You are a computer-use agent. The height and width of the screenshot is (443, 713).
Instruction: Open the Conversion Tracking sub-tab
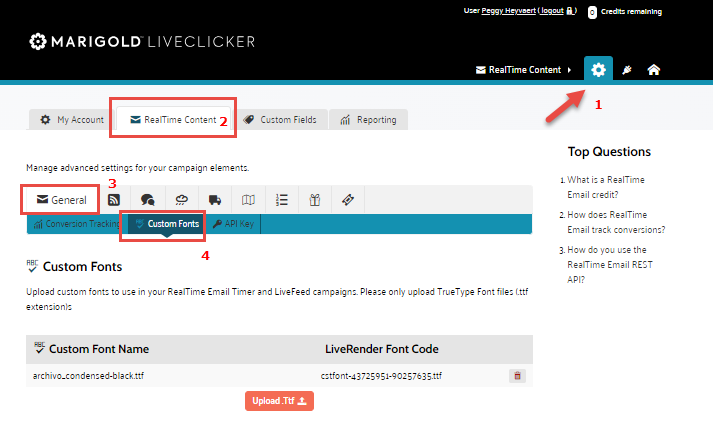click(76, 224)
